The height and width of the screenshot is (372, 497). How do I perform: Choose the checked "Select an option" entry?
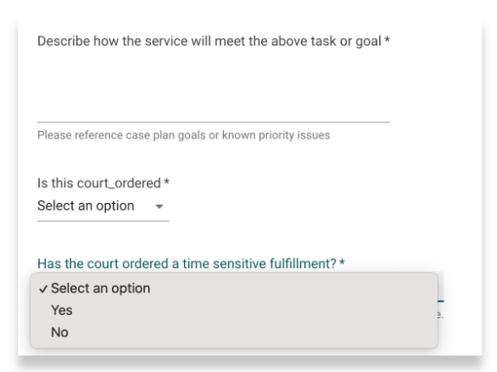pyautogui.click(x=101, y=288)
